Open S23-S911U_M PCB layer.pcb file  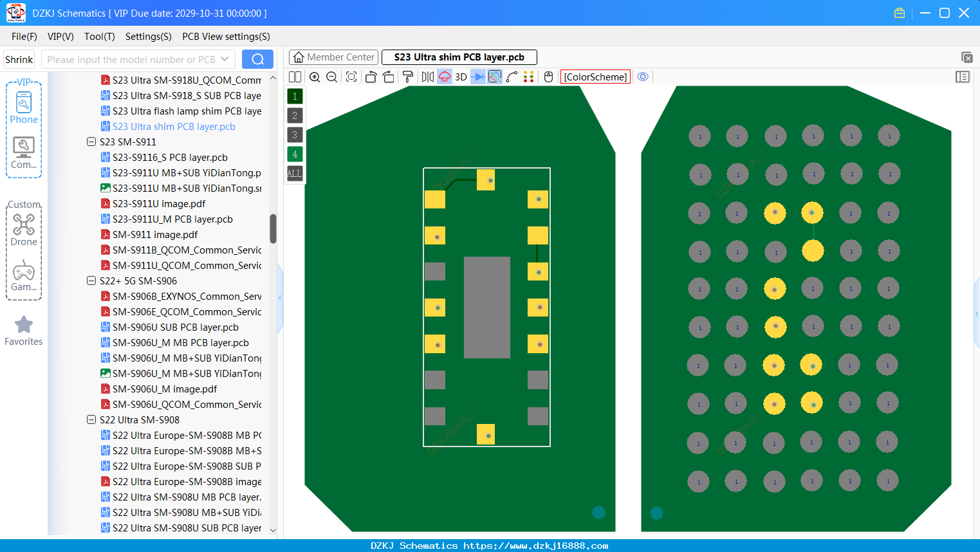click(172, 219)
